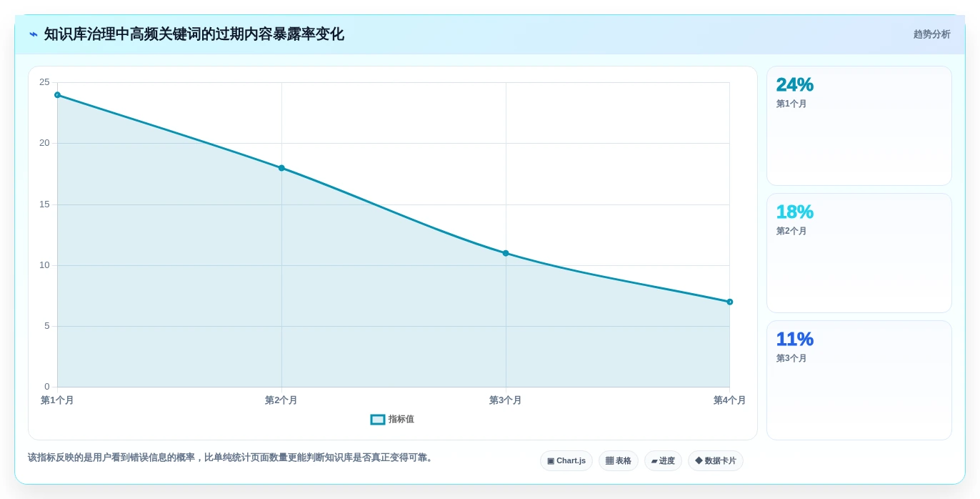Click x-axis label 第3个月
This screenshot has height=499, width=980.
click(506, 400)
